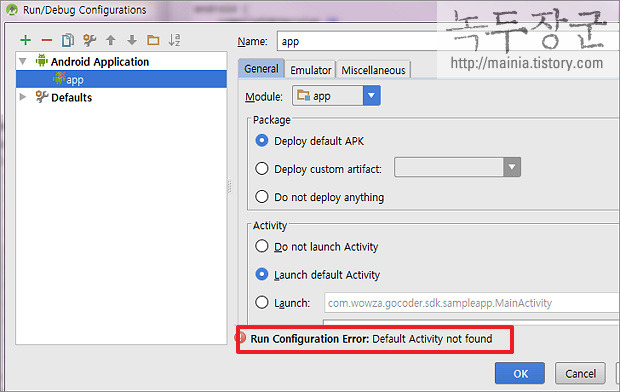
Task: Select the app configuration in the tree
Action: click(121, 79)
